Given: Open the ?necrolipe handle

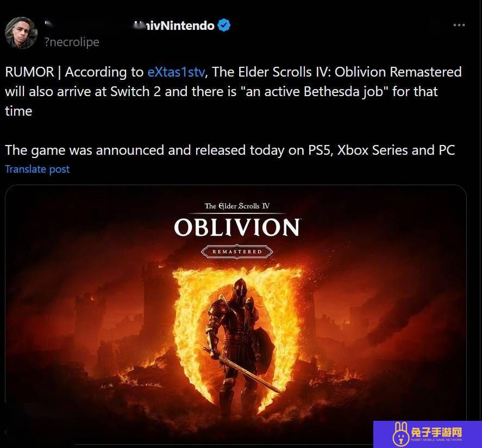Looking at the screenshot, I should [x=72, y=42].
